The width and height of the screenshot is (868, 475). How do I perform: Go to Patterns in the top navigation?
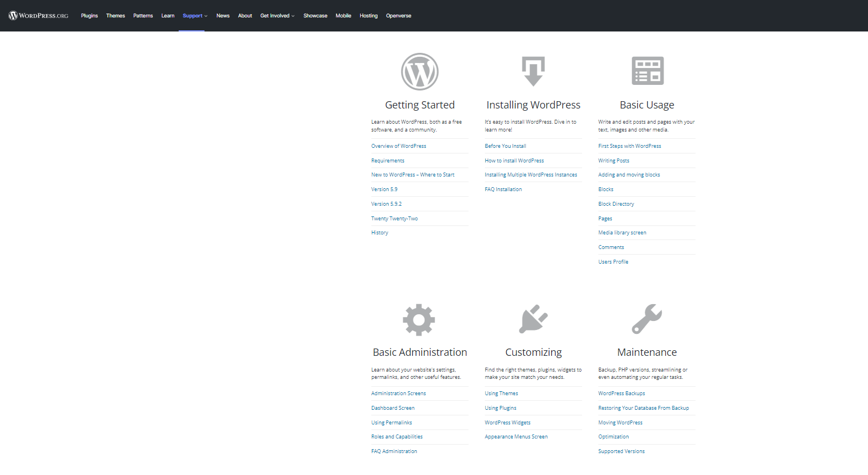pos(143,16)
